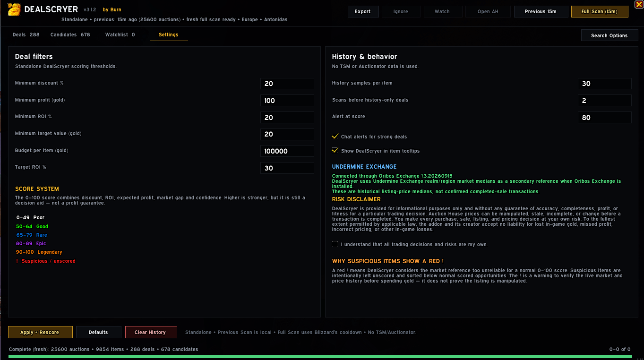Image resolution: width=644 pixels, height=360 pixels.
Task: Enable Chat alerts for strong deals checkbox
Action: coord(335,137)
